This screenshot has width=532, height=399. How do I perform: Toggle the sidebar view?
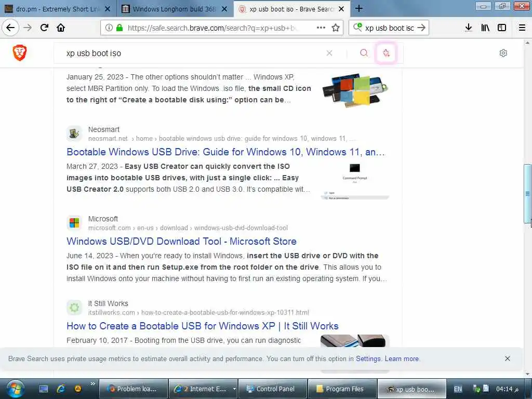(502, 28)
